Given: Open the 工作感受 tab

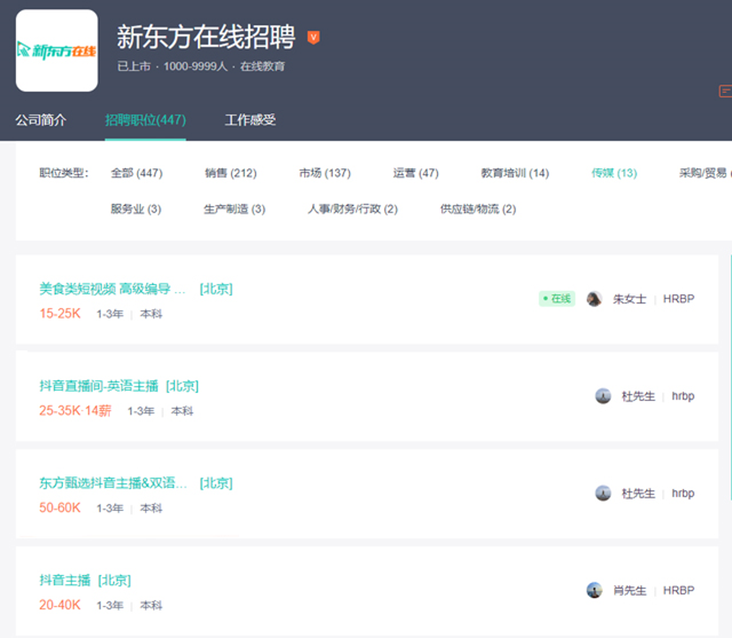Looking at the screenshot, I should (250, 120).
